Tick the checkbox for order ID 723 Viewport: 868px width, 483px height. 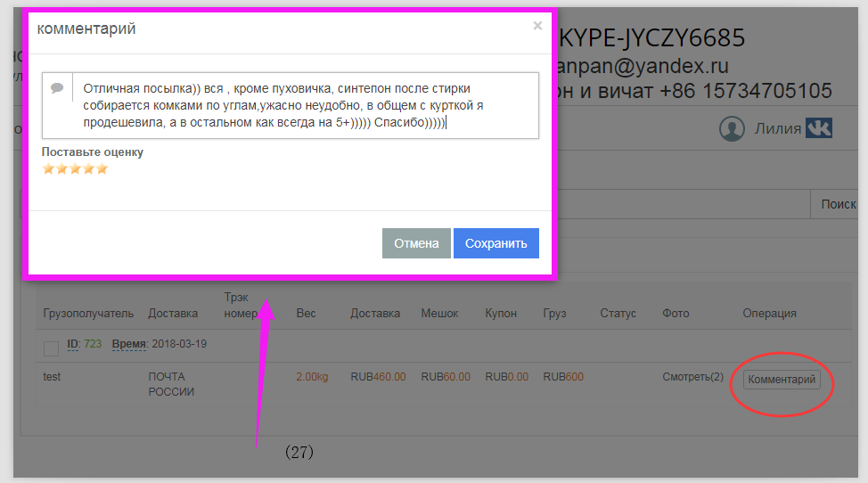pos(51,348)
